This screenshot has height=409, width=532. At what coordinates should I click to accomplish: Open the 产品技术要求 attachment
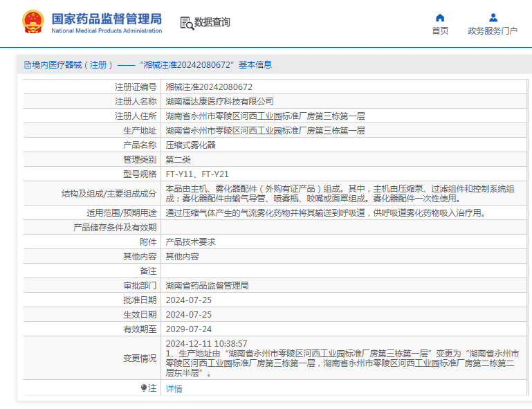pos(190,242)
